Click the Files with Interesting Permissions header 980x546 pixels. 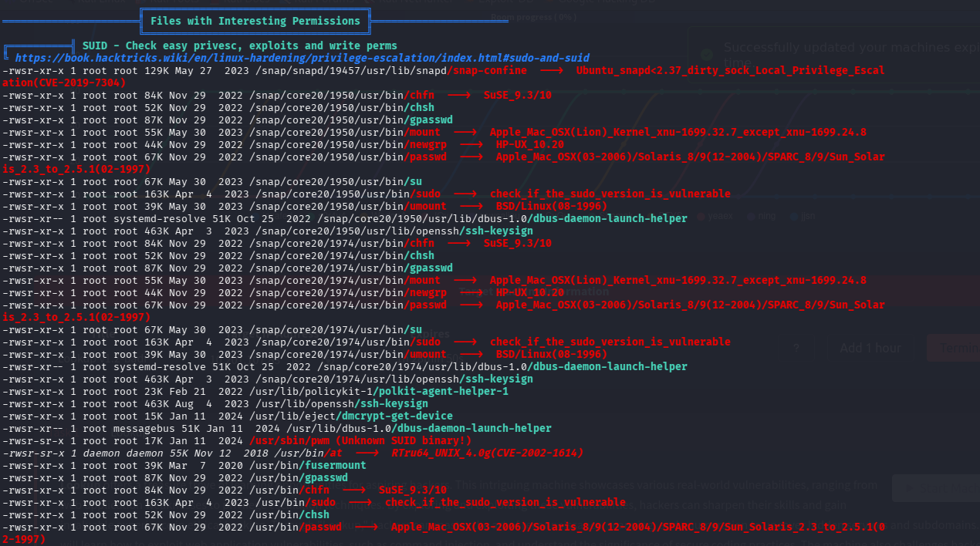click(255, 21)
